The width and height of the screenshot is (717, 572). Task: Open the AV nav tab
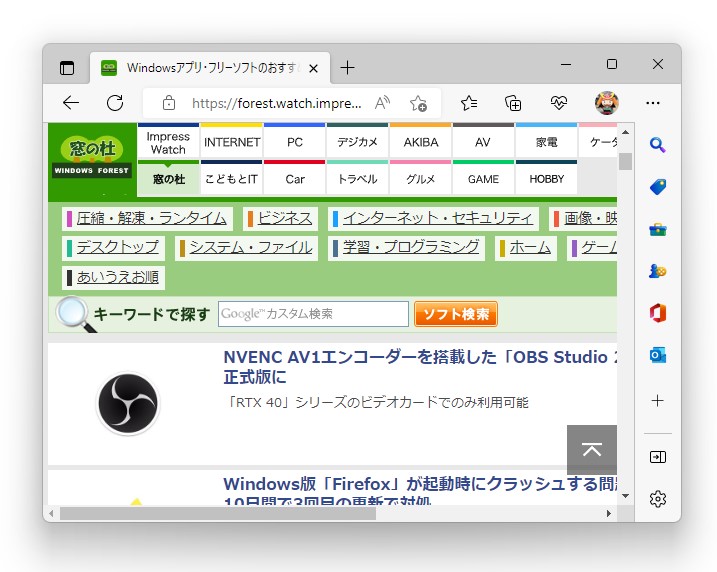(483, 142)
